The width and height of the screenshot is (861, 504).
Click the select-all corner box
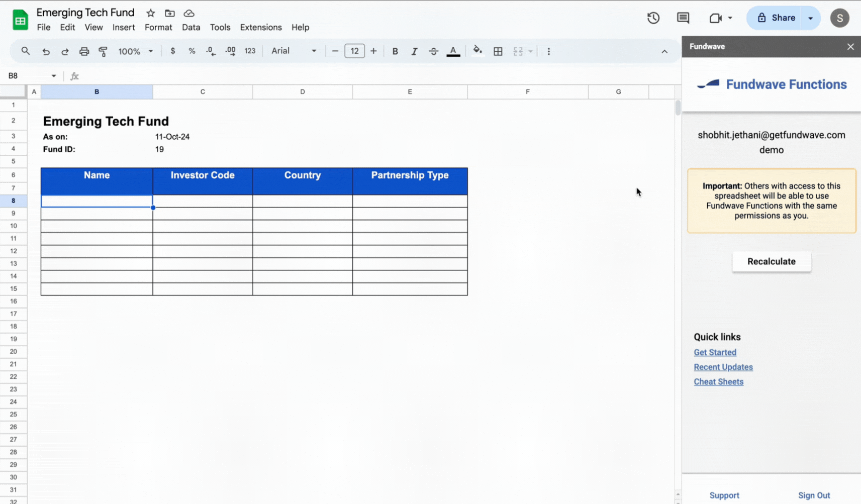coord(13,91)
